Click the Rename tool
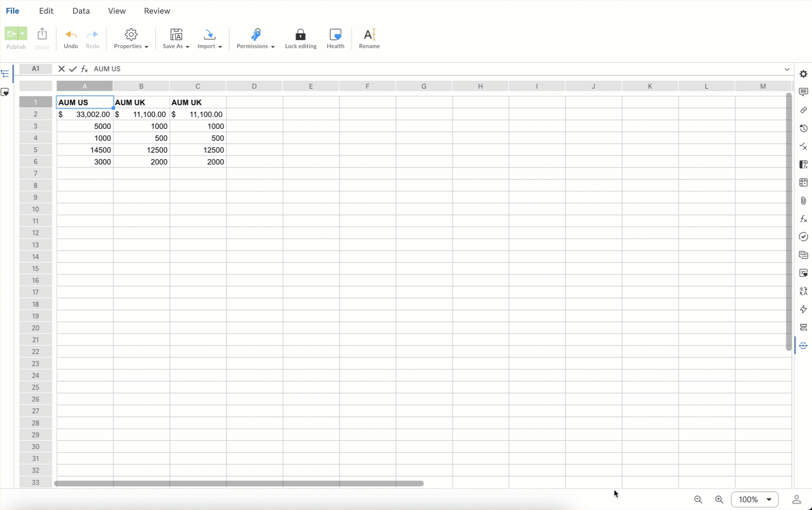The image size is (812, 510). [370, 39]
